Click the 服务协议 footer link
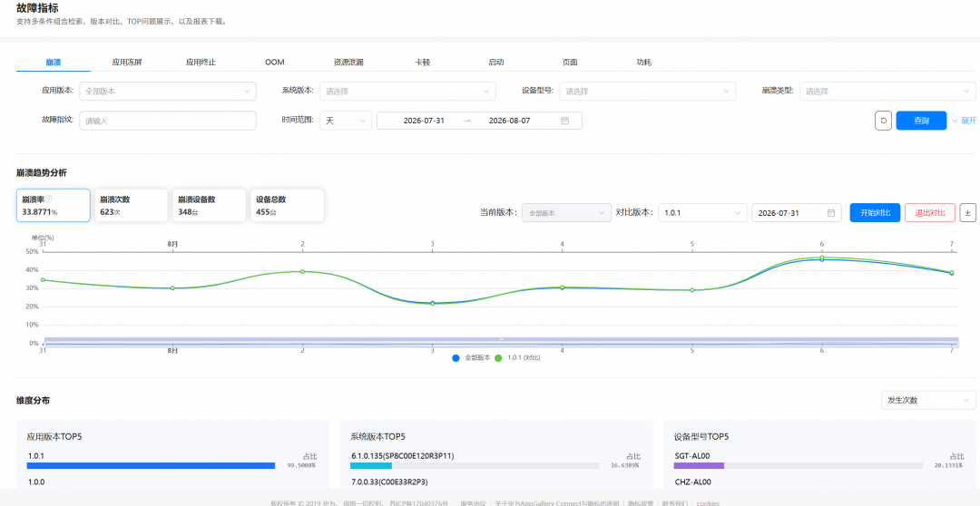 473,503
